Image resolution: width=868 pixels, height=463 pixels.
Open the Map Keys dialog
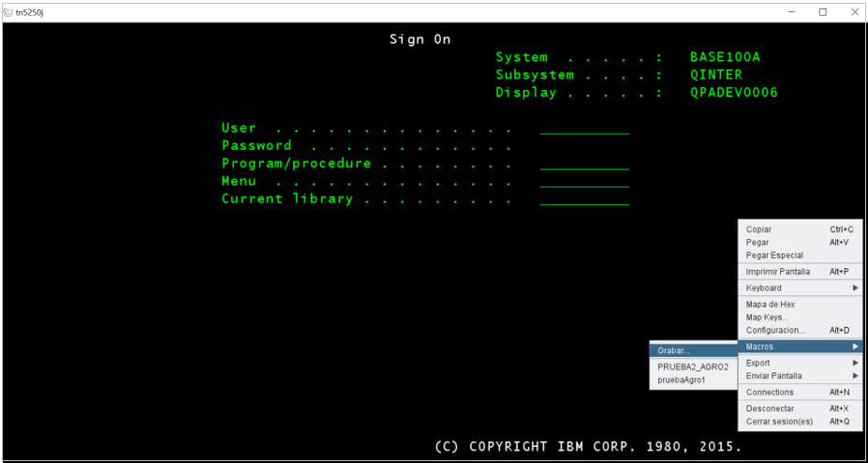[x=767, y=318]
